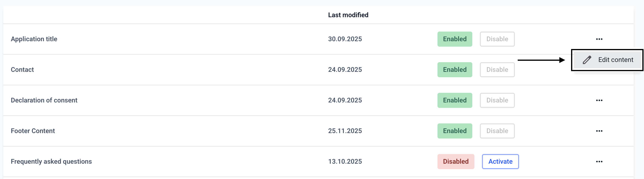644x179 pixels.
Task: Sort by Last modified column header
Action: [x=348, y=15]
